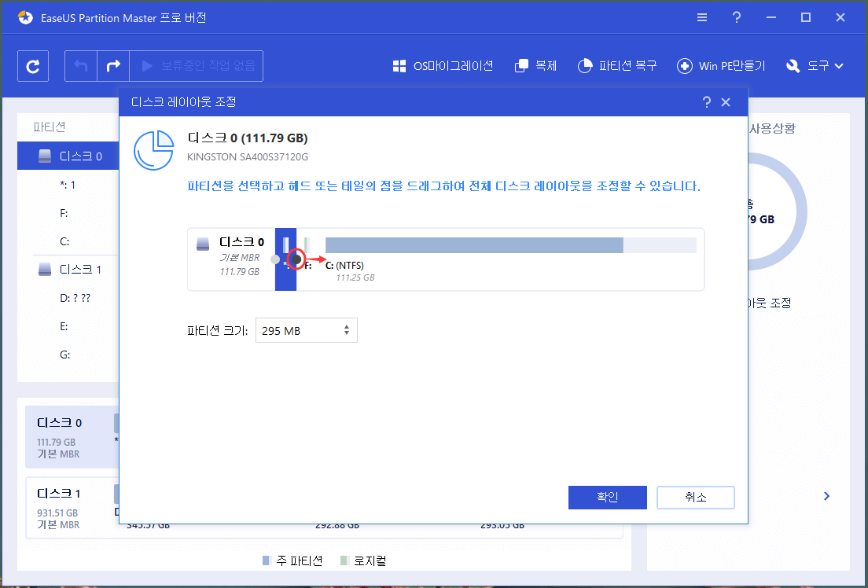Open the hamburger menu
Viewport: 868px width, 588px height.
701,17
